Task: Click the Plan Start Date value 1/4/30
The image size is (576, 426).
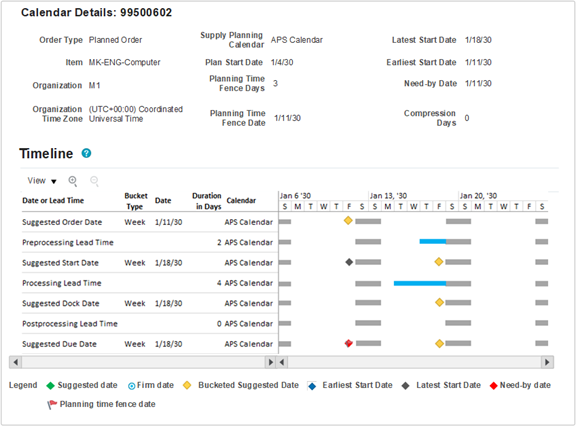Action: (x=282, y=62)
